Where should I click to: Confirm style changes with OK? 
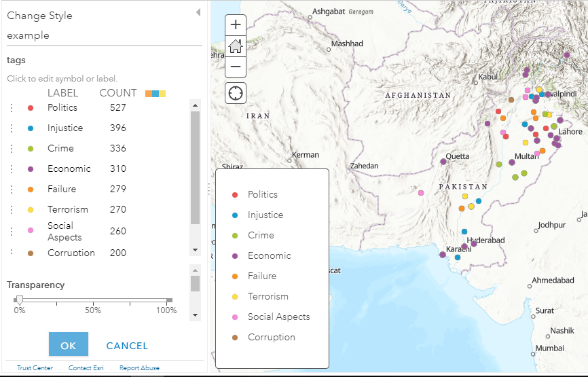pyautogui.click(x=69, y=345)
